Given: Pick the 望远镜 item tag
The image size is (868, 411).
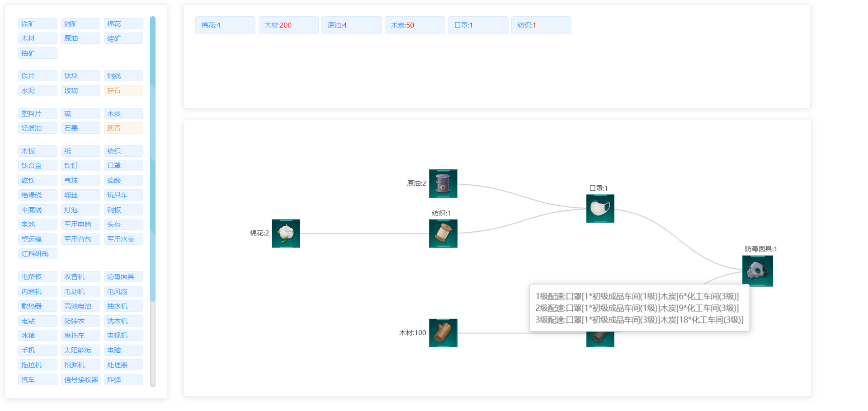Looking at the screenshot, I should pyautogui.click(x=38, y=239).
